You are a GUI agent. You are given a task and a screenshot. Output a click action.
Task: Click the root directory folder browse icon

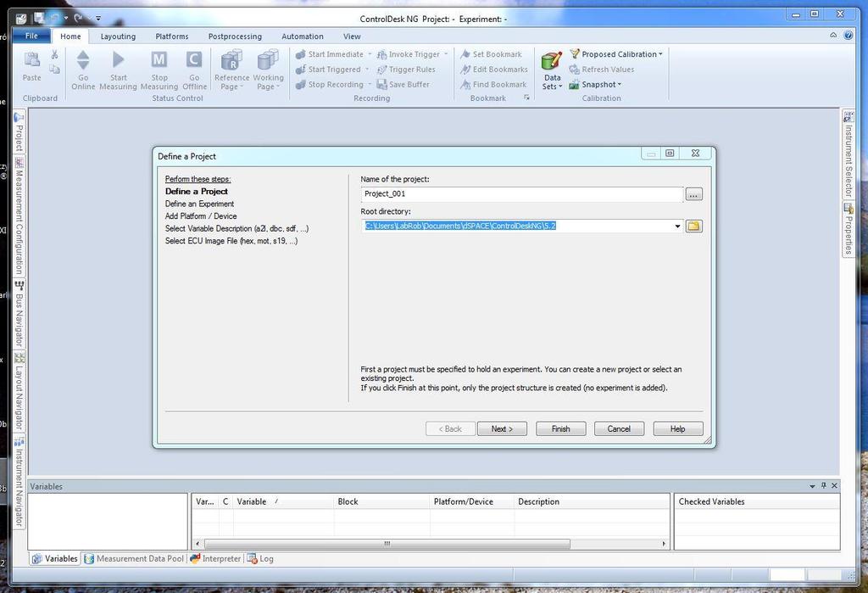coord(693,227)
